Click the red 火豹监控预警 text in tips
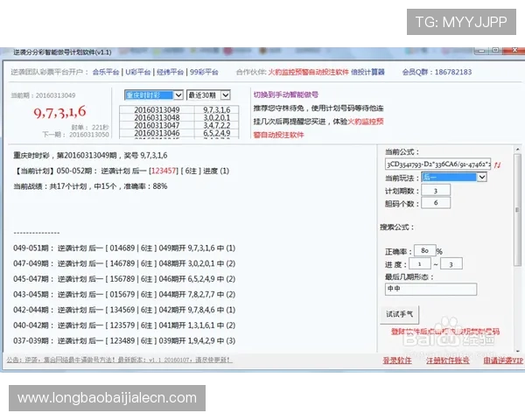This screenshot has height=420, width=525. [x=365, y=122]
